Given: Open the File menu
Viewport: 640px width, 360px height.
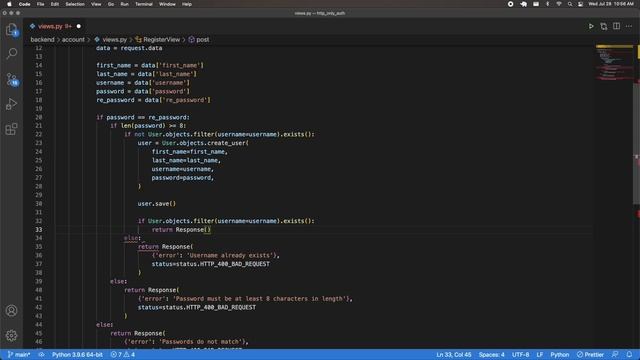Looking at the screenshot, I should [x=40, y=4].
